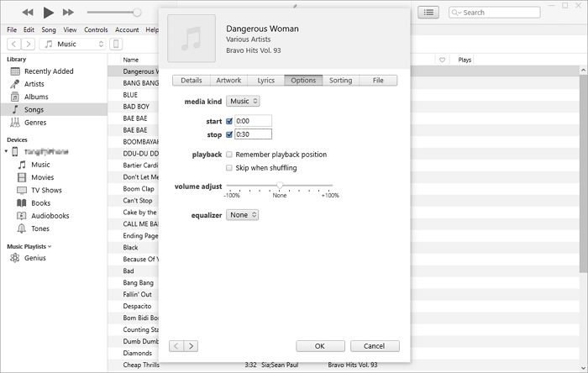Open the media kind dropdown
The width and height of the screenshot is (588, 373).
click(x=243, y=101)
